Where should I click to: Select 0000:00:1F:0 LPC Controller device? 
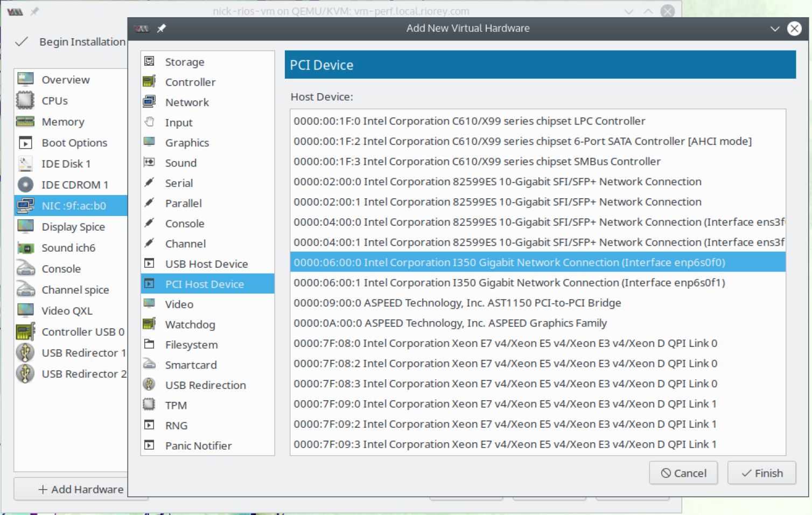(x=538, y=121)
